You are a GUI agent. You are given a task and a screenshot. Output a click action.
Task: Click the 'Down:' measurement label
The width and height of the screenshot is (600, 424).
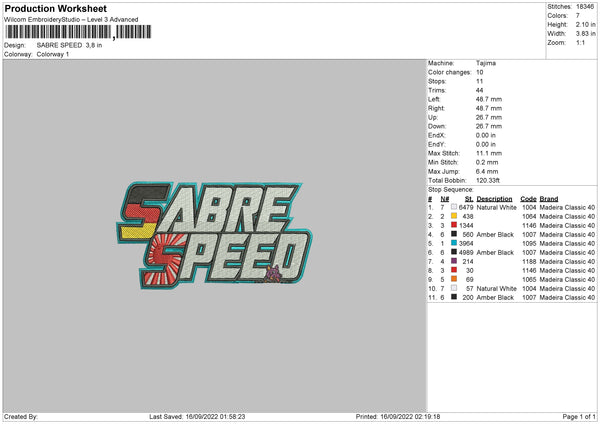[x=437, y=126]
